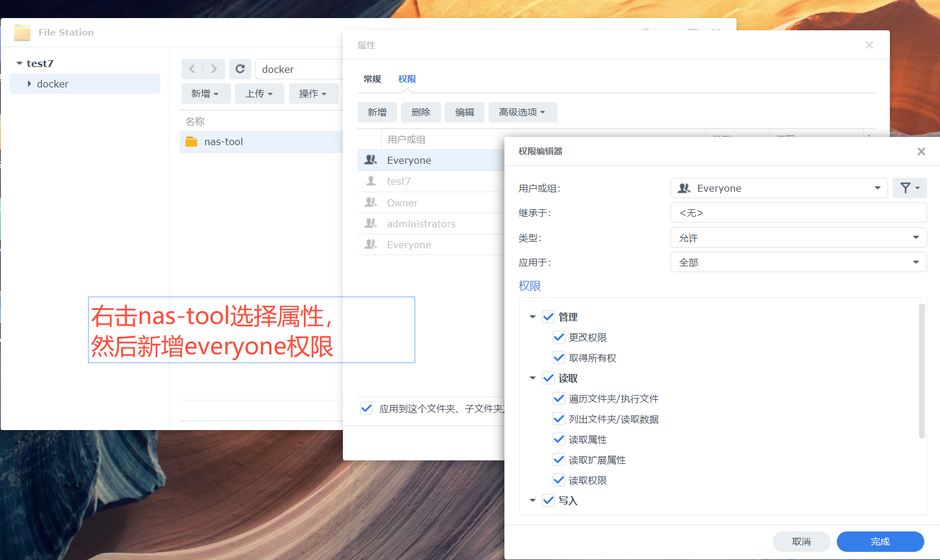Select the Owner permission row
The image size is (940, 560).
(x=431, y=202)
